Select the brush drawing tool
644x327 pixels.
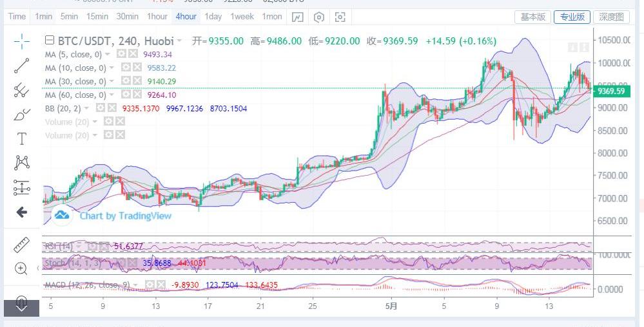pos(21,115)
